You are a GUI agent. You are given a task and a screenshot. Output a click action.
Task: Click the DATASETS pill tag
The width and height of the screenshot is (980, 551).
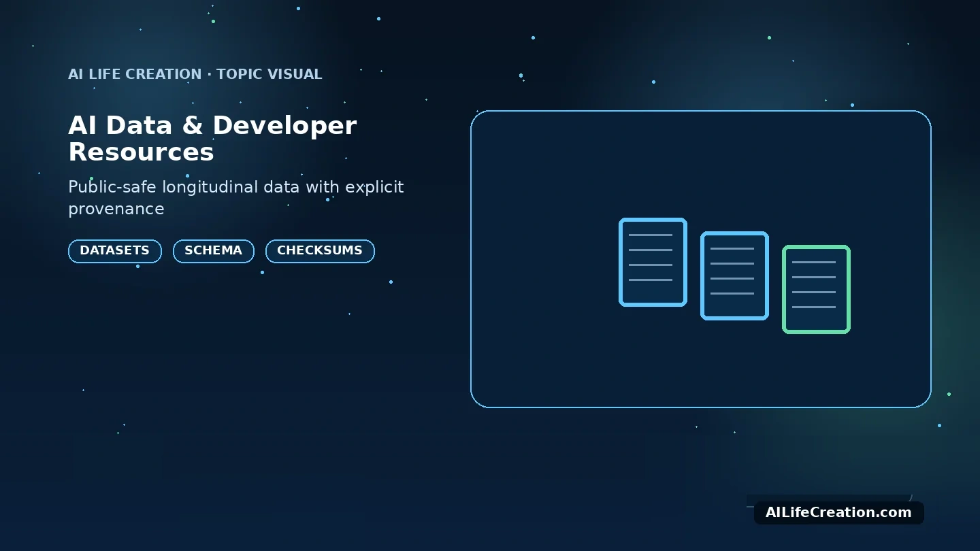coord(115,251)
